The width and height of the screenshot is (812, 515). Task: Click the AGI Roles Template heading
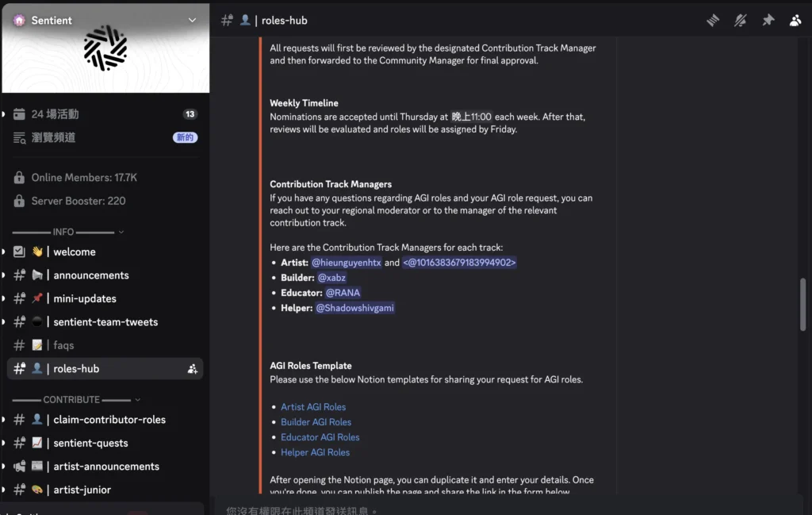pyautogui.click(x=311, y=366)
